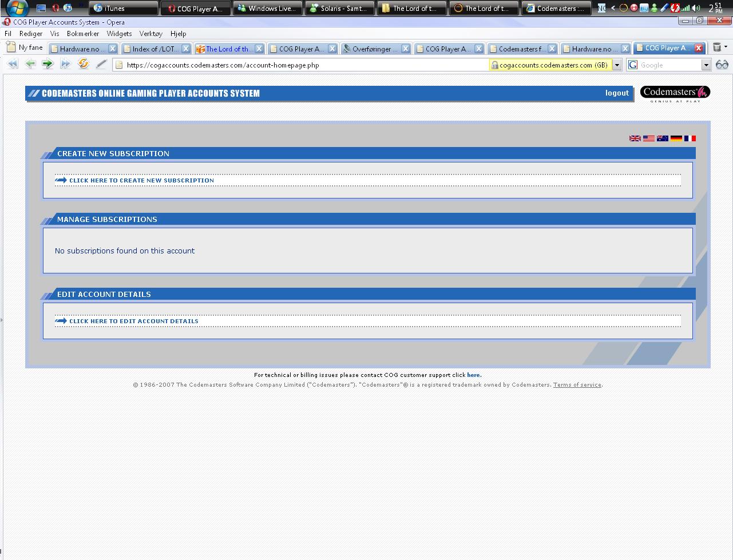
Task: Select the German flag language
Action: pos(676,138)
